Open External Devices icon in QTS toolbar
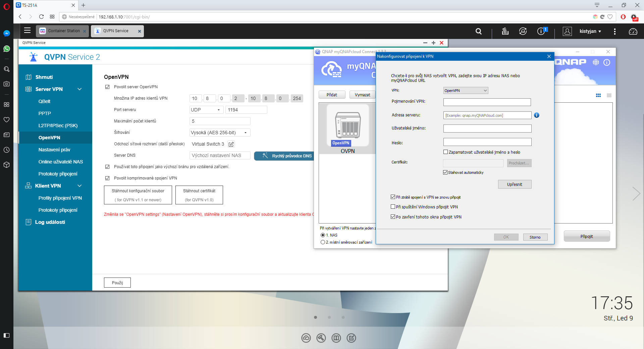644x349 pixels. point(523,31)
